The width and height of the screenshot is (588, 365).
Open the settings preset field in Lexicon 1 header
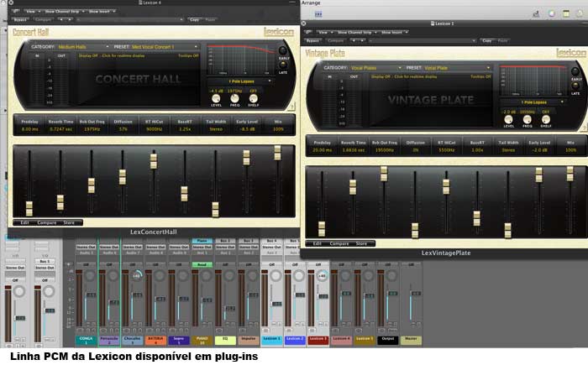click(x=423, y=40)
